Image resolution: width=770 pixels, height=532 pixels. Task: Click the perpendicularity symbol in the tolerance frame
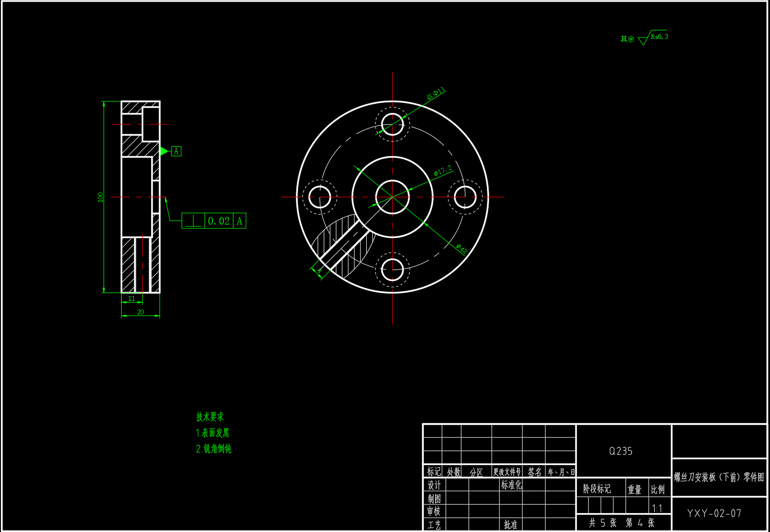click(193, 221)
